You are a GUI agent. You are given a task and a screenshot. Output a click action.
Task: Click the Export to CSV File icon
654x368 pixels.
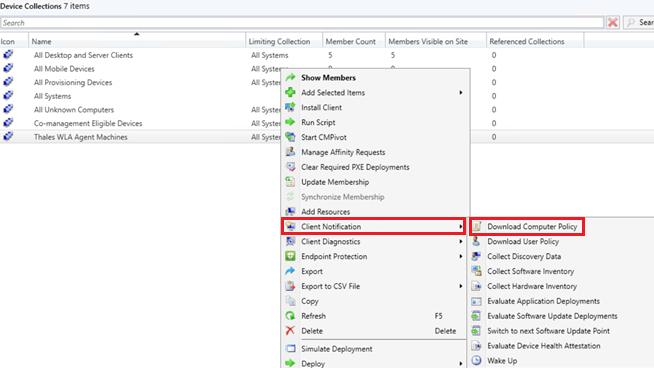290,286
